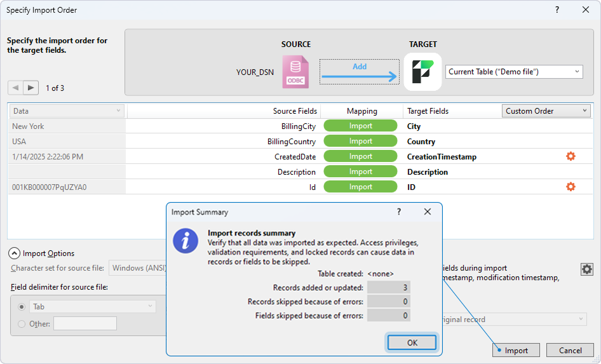Select the BillingCity source field
The image size is (601, 364).
(298, 126)
